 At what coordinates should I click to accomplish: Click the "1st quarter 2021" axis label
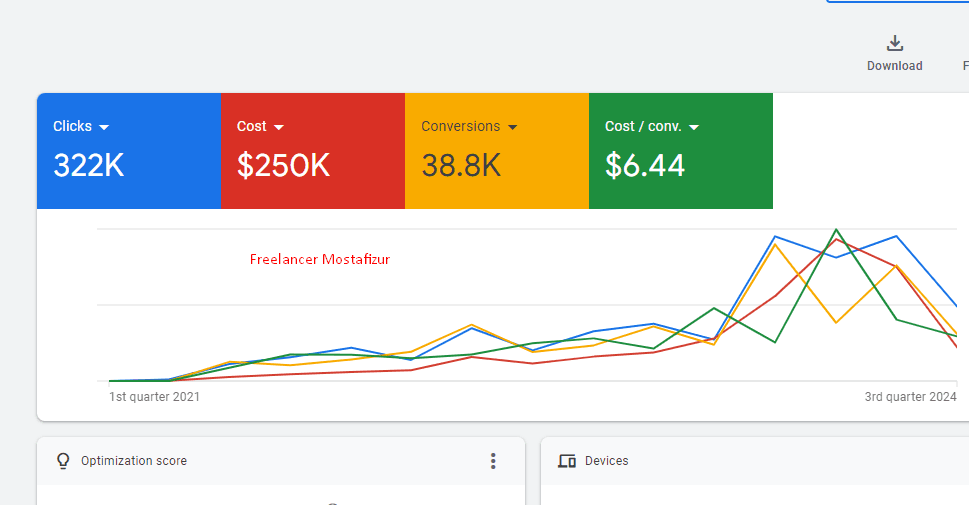pos(154,397)
